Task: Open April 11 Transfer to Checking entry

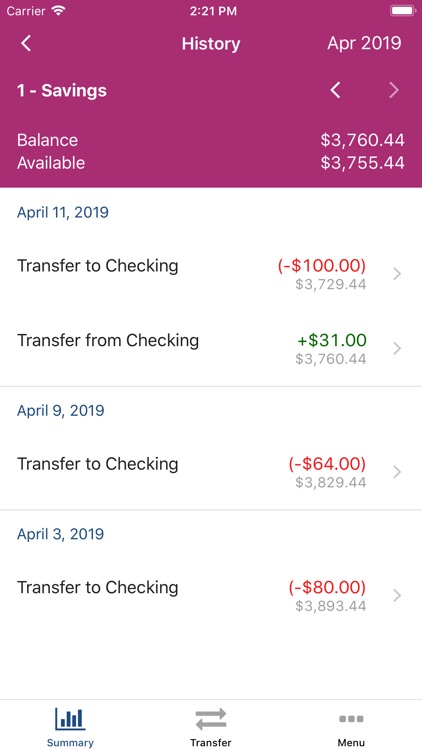Action: 211,274
